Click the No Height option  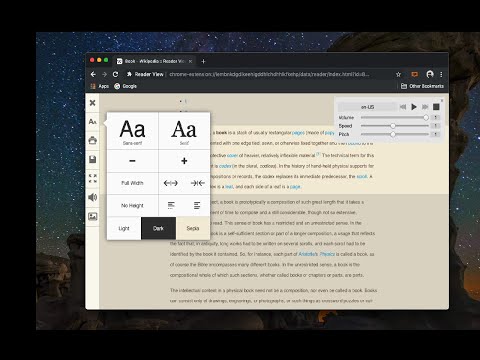[x=132, y=206]
